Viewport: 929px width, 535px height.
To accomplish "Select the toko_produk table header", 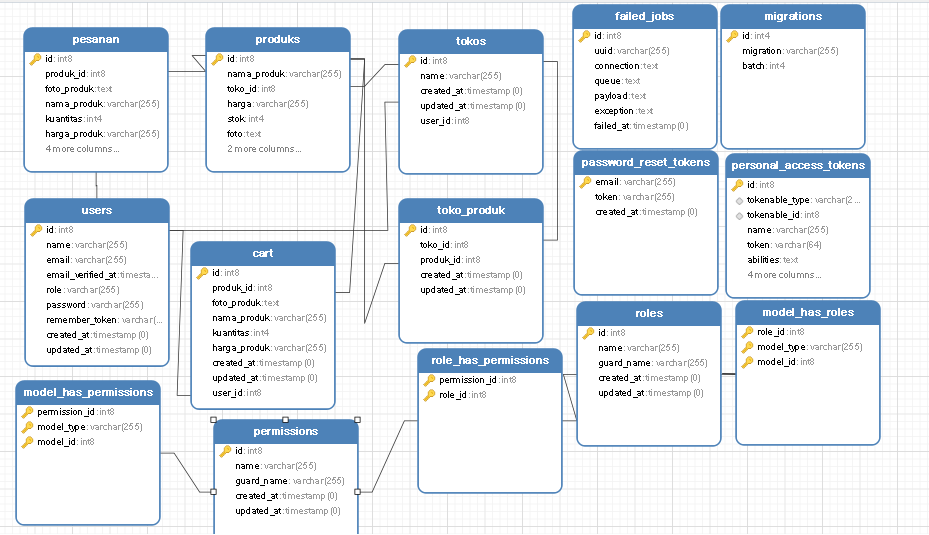I will click(471, 211).
